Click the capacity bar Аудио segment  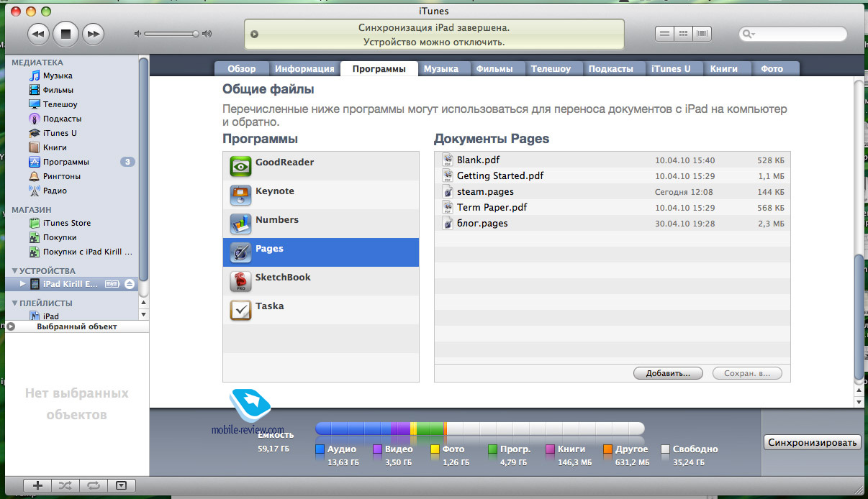pyautogui.click(x=353, y=429)
